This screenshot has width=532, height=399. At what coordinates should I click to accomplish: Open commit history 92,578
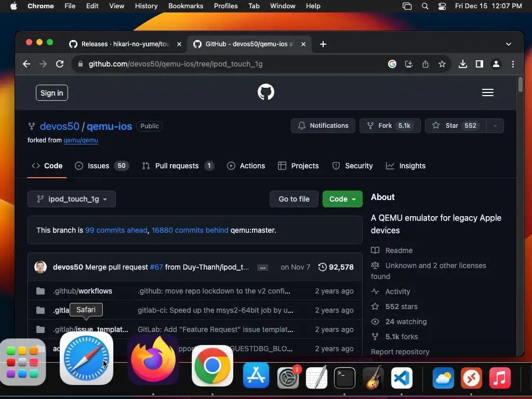pyautogui.click(x=336, y=267)
